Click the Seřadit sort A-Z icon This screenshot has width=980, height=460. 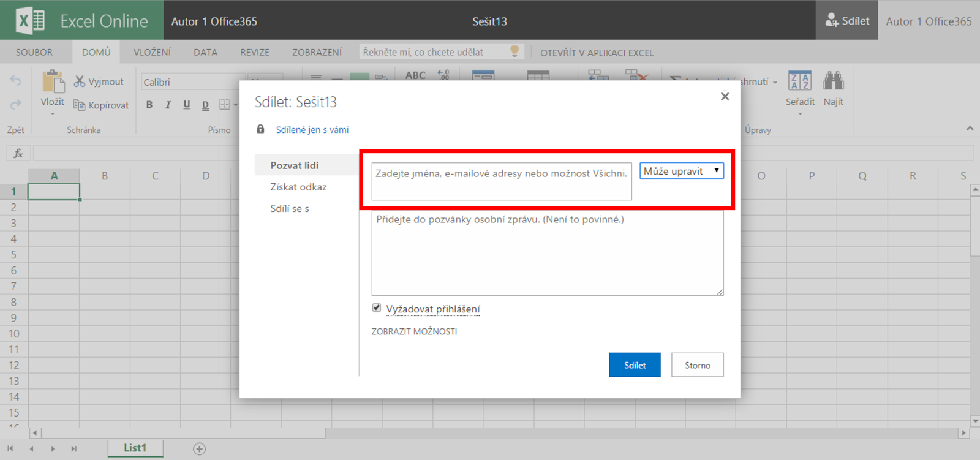[x=800, y=81]
